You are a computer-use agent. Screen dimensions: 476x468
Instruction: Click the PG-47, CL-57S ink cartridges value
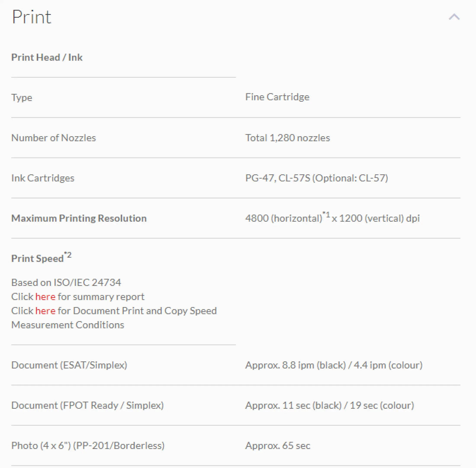pyautogui.click(x=317, y=178)
